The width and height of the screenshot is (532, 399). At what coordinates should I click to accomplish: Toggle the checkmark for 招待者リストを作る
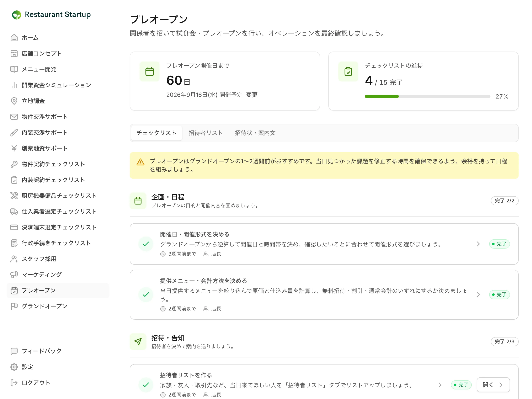pos(146,385)
